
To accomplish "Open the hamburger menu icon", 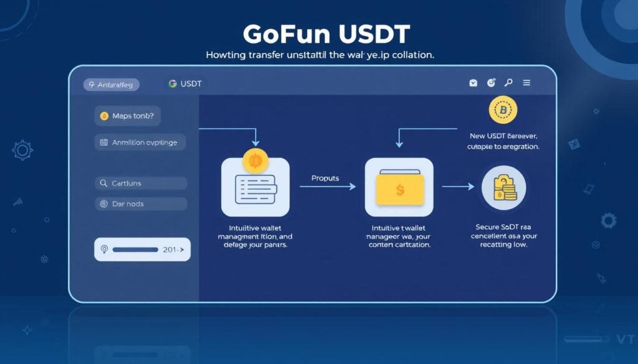I will (x=526, y=83).
